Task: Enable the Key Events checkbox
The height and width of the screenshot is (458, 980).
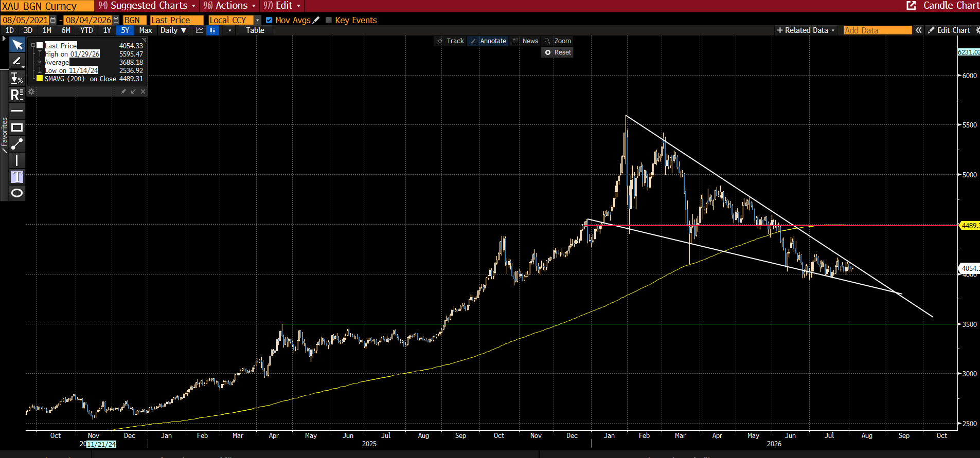Action: pyautogui.click(x=329, y=20)
